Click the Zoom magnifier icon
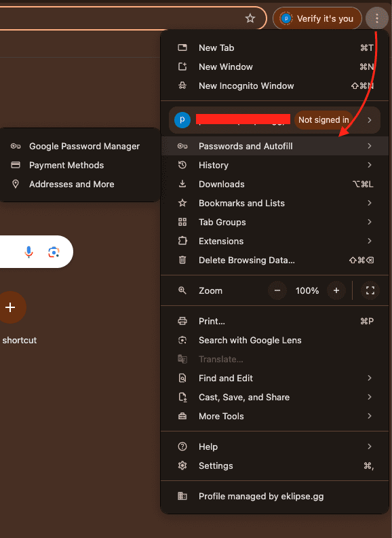This screenshot has width=392, height=538. pyautogui.click(x=182, y=290)
